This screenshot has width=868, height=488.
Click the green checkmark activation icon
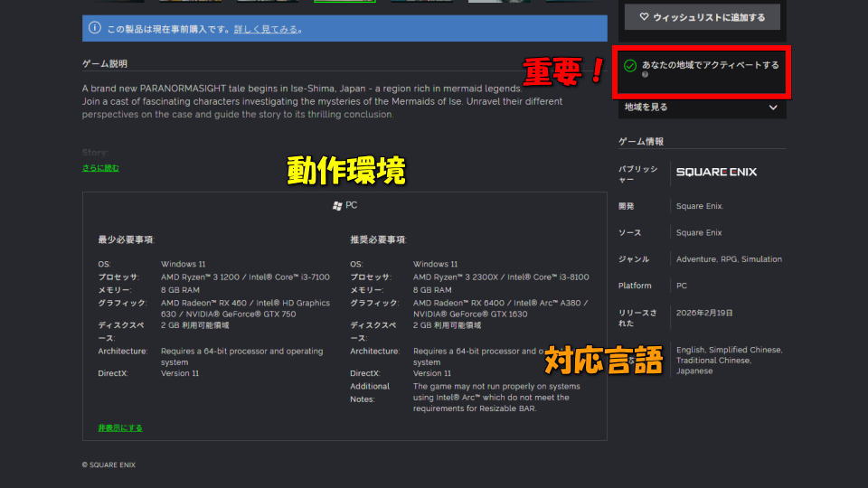629,66
